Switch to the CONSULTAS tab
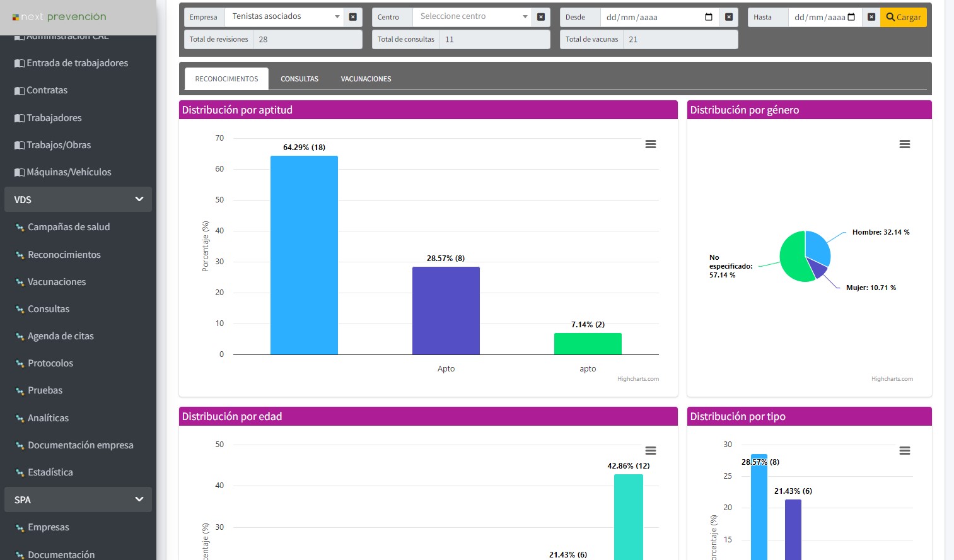 click(300, 79)
